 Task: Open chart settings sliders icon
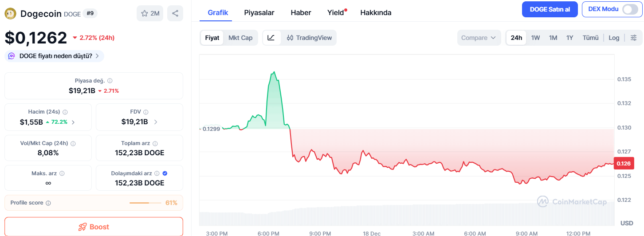click(634, 38)
